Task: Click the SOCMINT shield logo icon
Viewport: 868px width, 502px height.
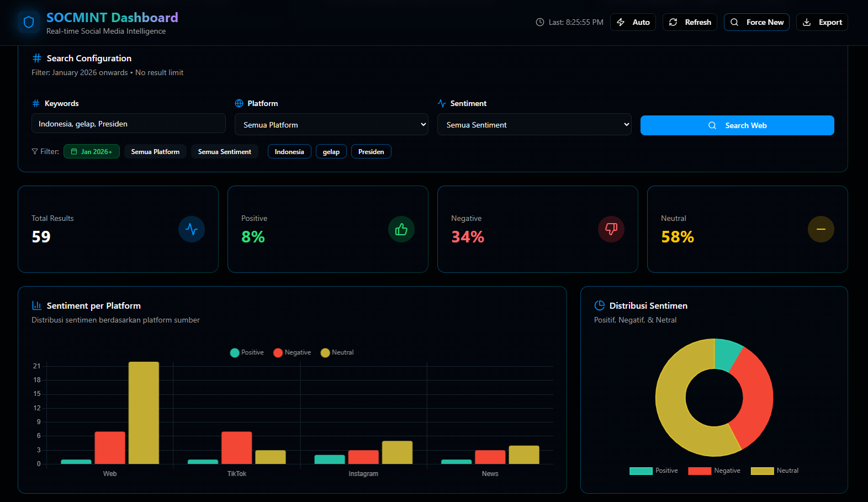Action: 29,22
